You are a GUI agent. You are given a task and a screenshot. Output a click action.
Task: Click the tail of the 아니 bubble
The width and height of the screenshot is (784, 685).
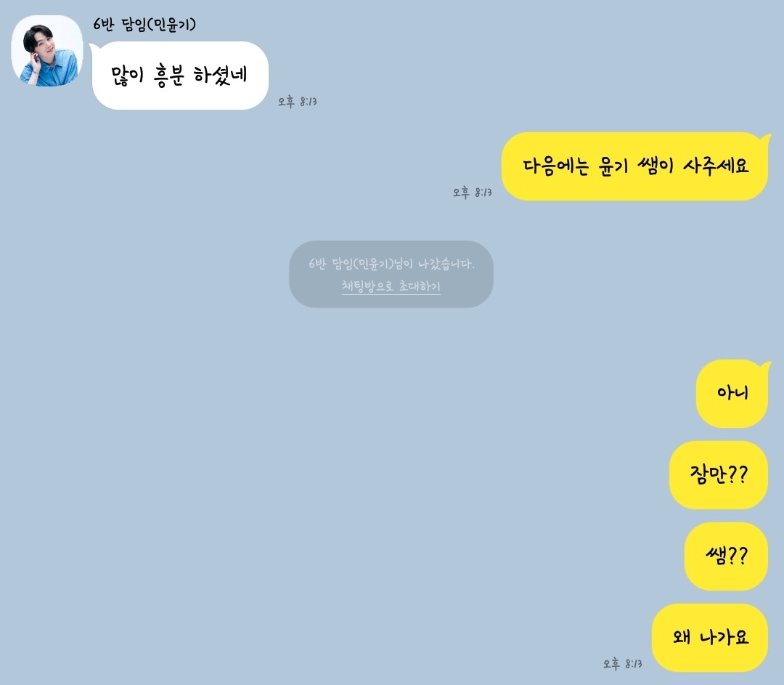coord(766,366)
